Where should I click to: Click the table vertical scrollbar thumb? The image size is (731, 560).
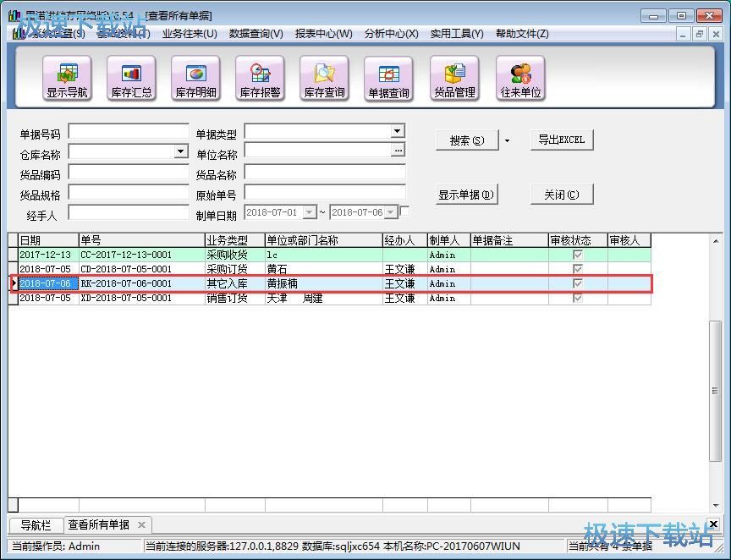(715, 391)
